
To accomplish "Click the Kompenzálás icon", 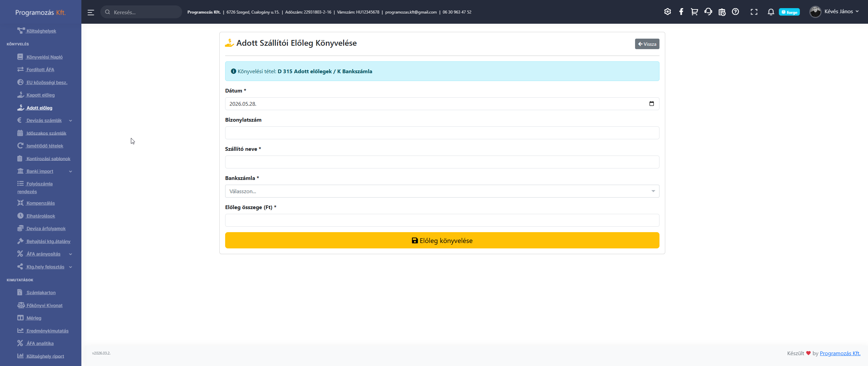I will click(x=20, y=203).
